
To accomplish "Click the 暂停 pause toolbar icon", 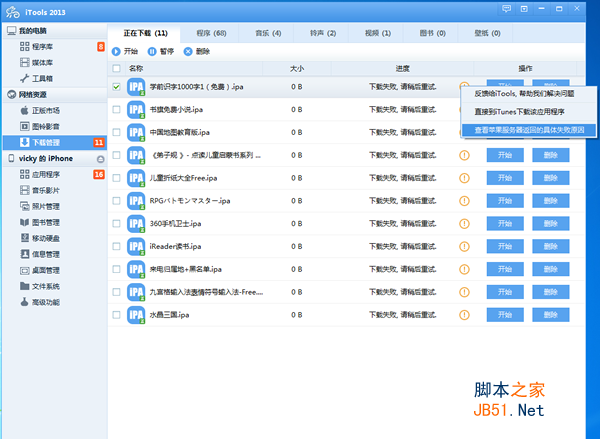I will click(x=152, y=51).
